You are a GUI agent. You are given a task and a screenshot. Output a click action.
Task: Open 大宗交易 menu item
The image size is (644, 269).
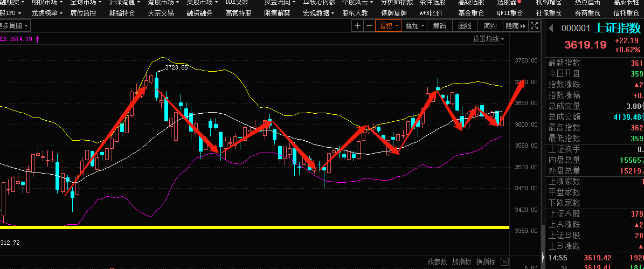[161, 13]
